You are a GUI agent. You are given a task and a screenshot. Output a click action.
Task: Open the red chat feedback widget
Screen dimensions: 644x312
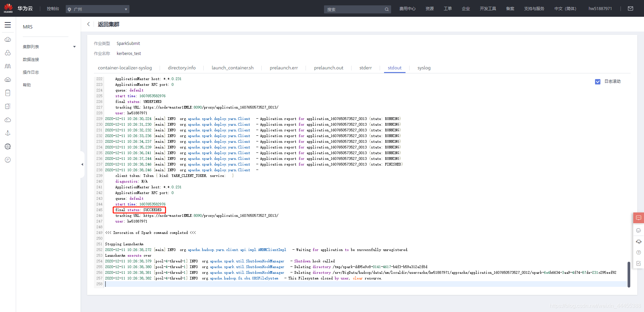[x=639, y=218]
